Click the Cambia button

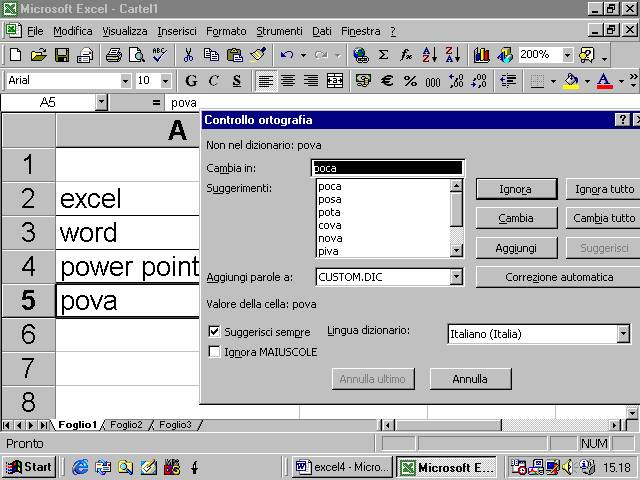(516, 218)
